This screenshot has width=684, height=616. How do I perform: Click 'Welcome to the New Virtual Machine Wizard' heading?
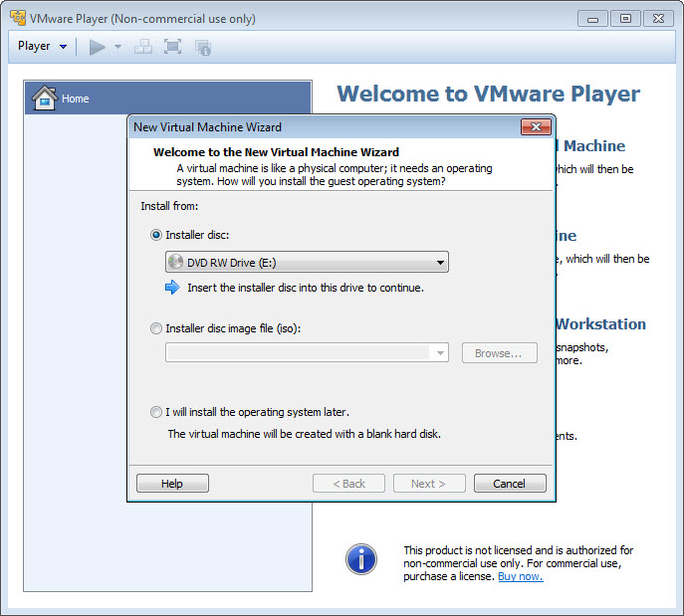pyautogui.click(x=276, y=152)
